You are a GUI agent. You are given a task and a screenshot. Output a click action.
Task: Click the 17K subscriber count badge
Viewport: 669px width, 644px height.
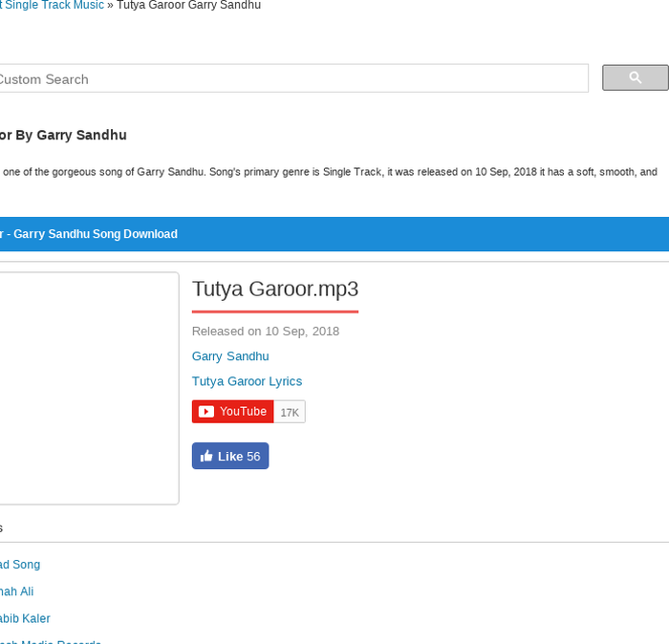pyautogui.click(x=290, y=412)
